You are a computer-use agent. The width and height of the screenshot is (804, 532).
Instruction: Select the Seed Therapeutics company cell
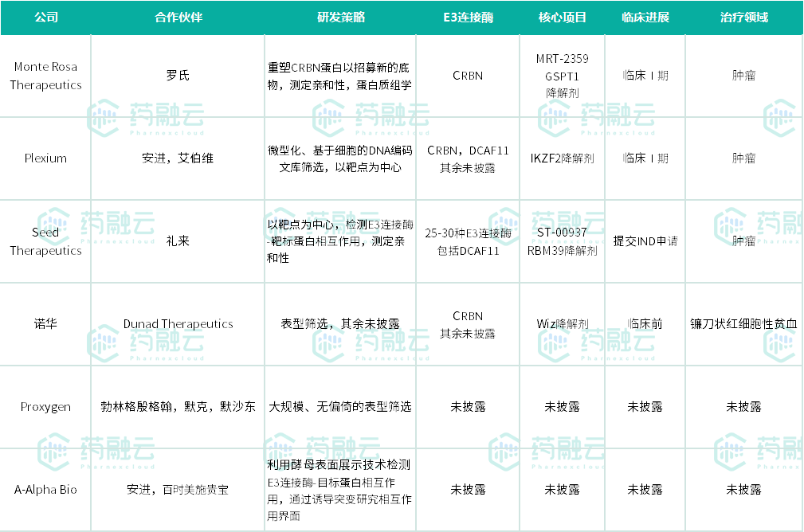tap(45, 241)
